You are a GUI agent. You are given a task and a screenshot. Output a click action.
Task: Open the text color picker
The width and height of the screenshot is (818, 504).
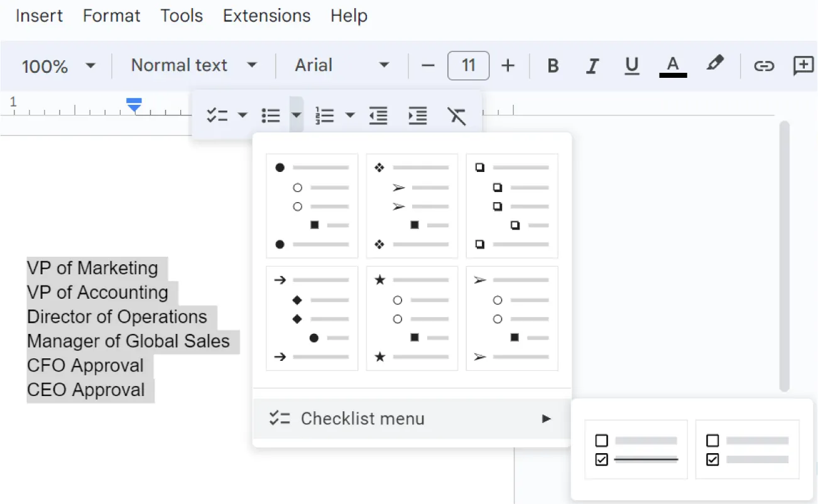(673, 65)
